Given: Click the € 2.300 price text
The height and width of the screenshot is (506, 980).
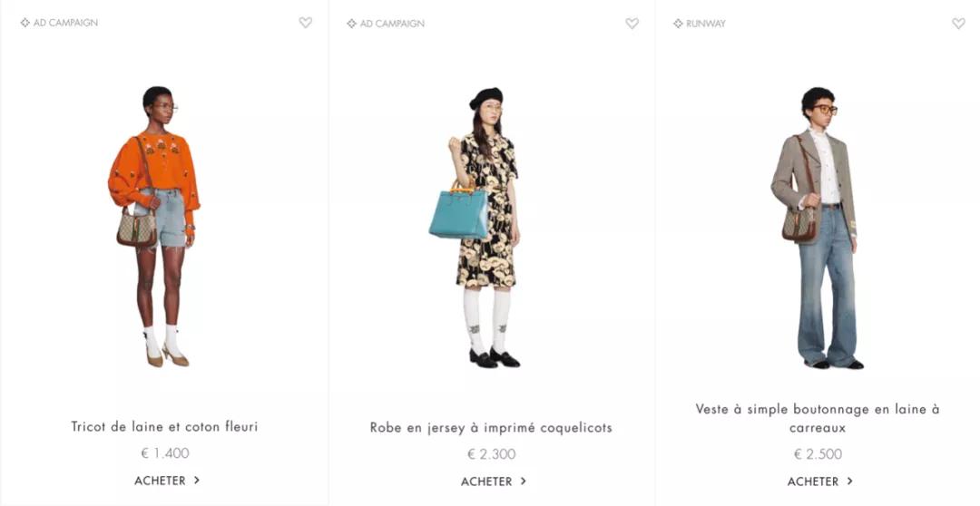Looking at the screenshot, I should pyautogui.click(x=492, y=454).
